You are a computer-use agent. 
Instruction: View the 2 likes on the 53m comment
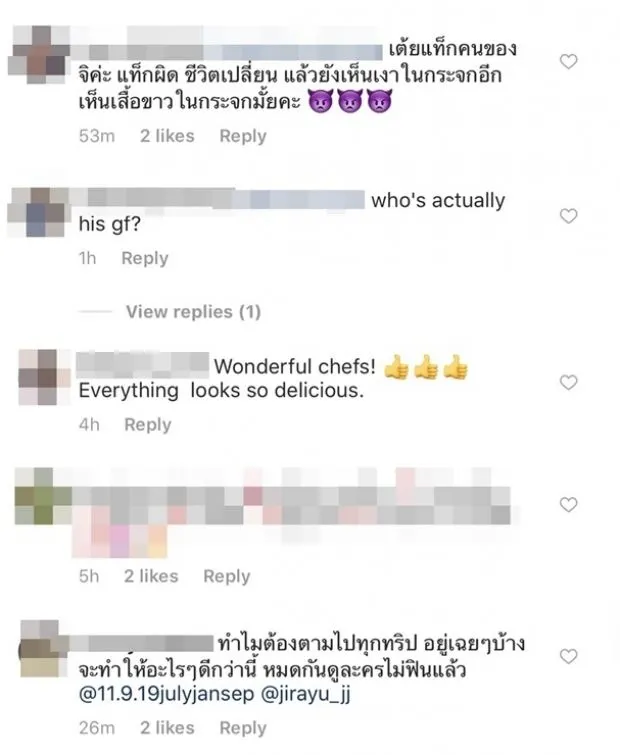tap(167, 136)
